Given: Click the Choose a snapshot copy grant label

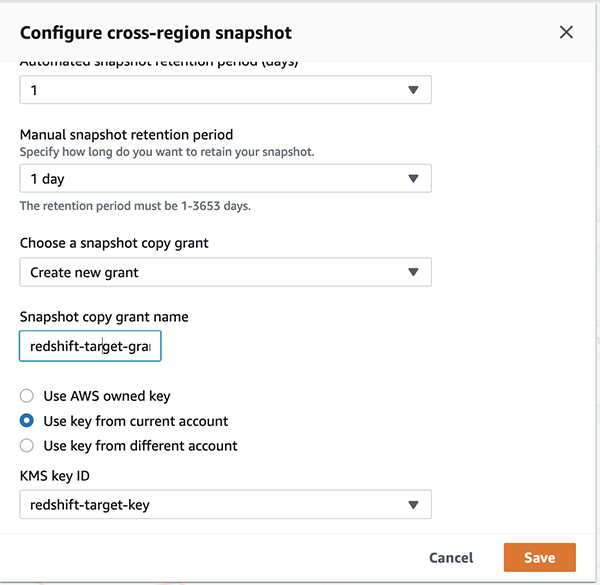Looking at the screenshot, I should tap(114, 243).
